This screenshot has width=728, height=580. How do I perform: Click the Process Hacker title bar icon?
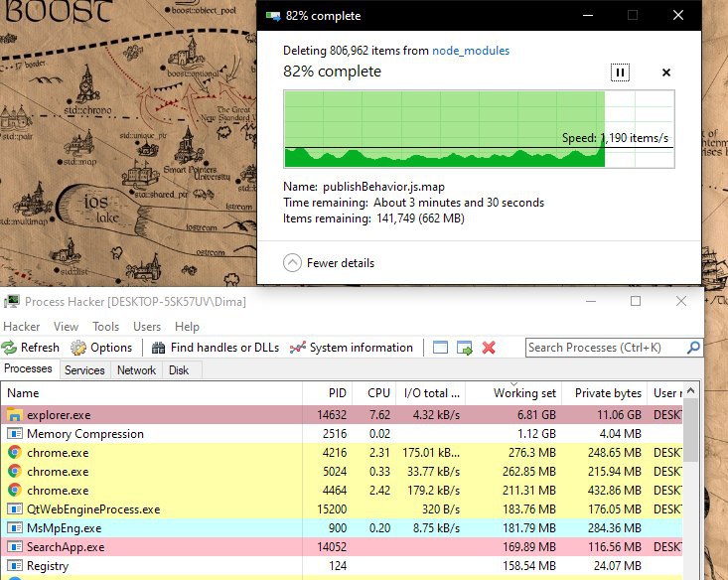click(12, 301)
